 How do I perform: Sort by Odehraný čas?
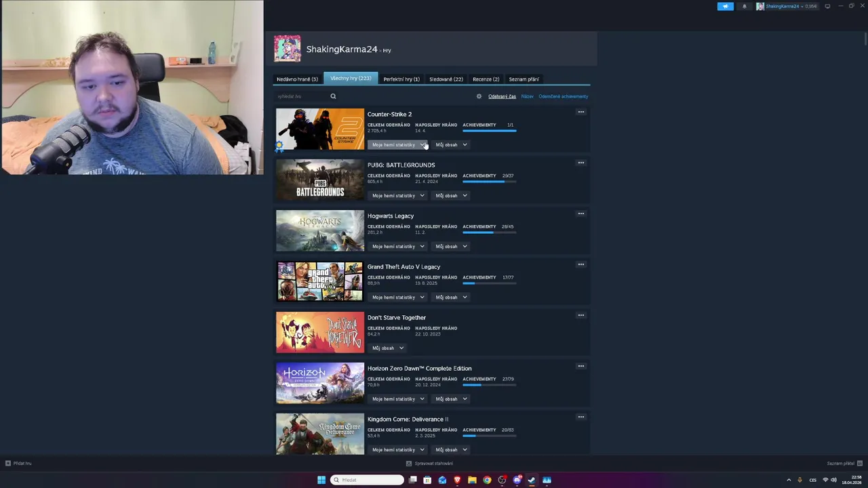pyautogui.click(x=502, y=96)
